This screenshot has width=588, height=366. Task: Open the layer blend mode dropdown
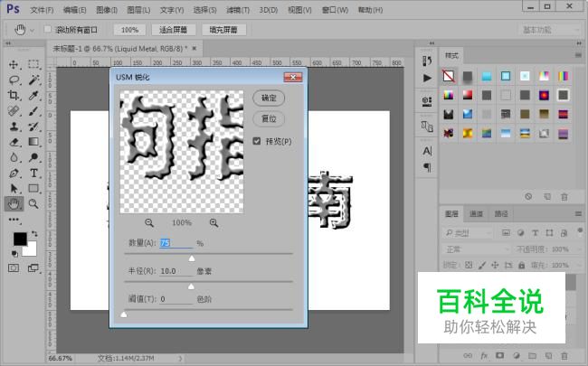coord(476,249)
